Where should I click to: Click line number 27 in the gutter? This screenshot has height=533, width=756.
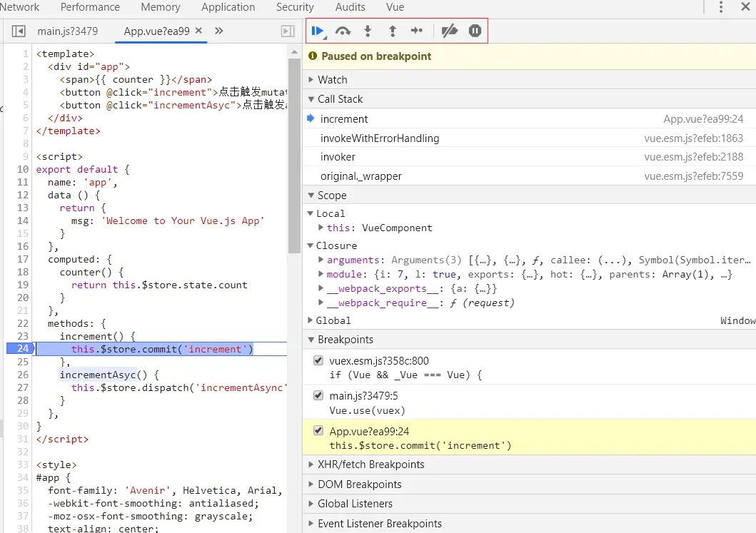[x=23, y=387]
